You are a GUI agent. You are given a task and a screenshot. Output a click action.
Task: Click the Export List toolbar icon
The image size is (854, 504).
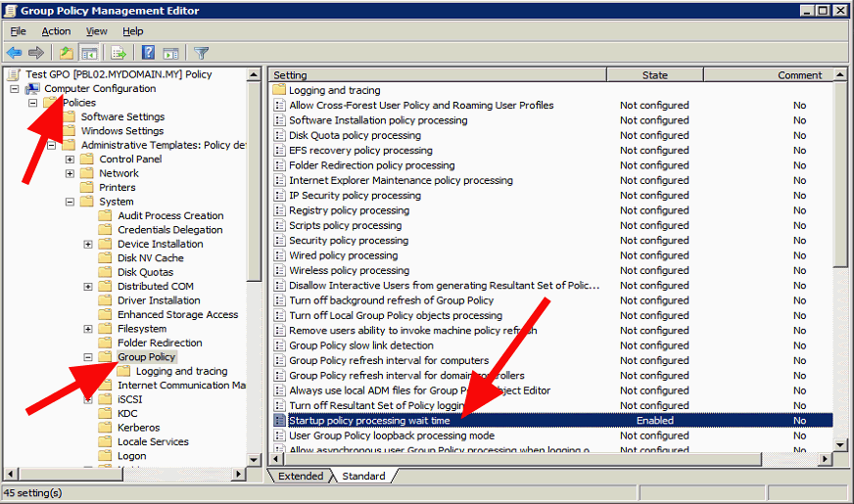(119, 53)
